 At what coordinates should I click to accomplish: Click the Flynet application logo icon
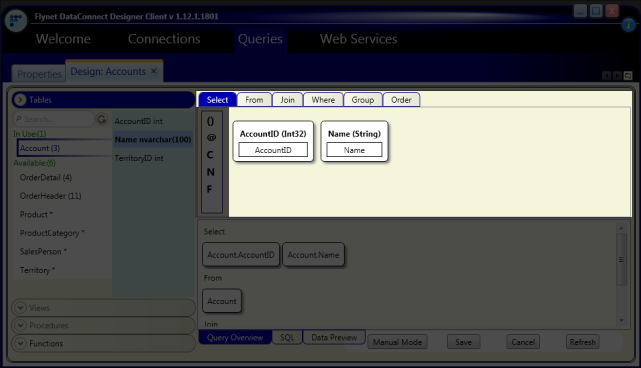(x=16, y=20)
